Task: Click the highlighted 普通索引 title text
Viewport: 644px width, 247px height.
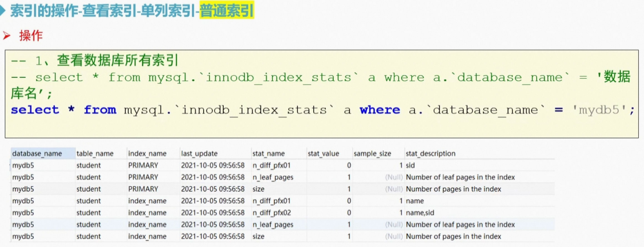Action: [x=226, y=11]
